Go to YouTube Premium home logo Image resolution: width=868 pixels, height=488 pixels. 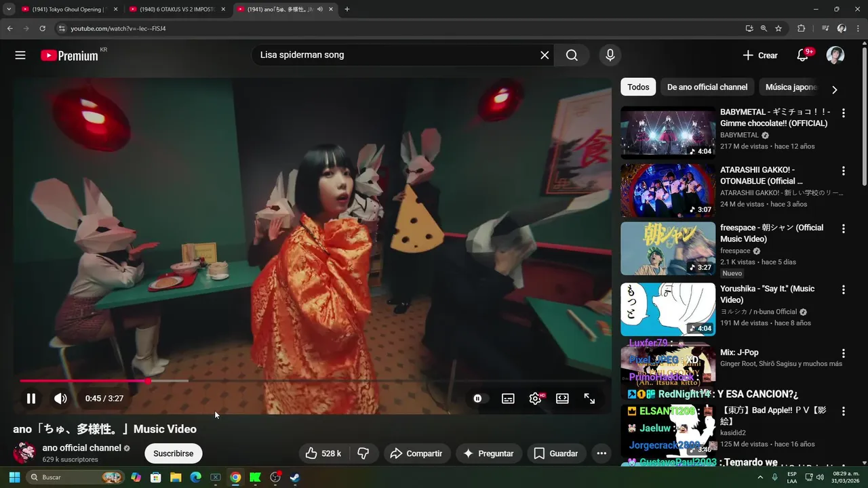(x=69, y=56)
